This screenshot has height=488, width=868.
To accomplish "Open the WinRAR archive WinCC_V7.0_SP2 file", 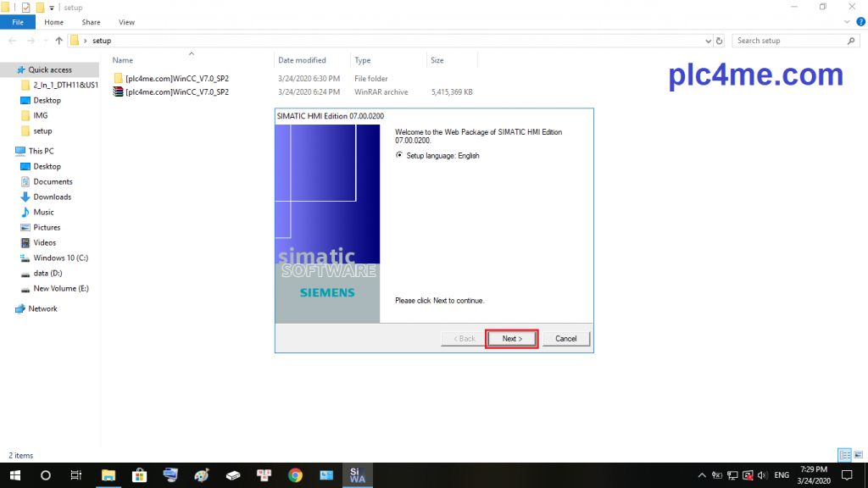I will pyautogui.click(x=176, y=92).
